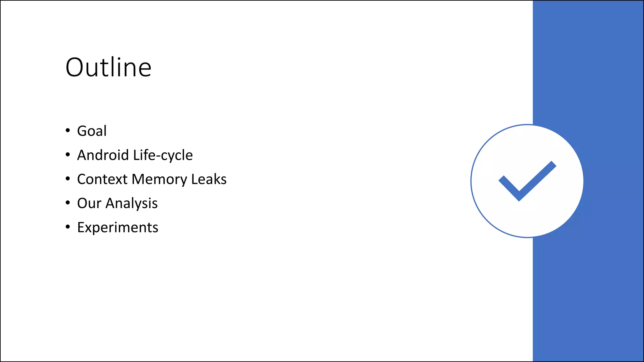Click the word "Analysis"
This screenshot has width=644, height=362.
point(131,203)
